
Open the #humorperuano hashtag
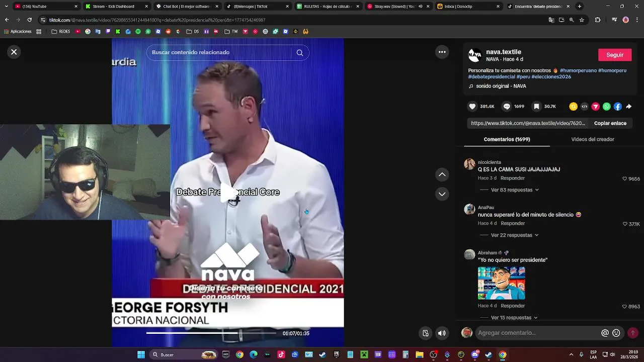point(578,70)
